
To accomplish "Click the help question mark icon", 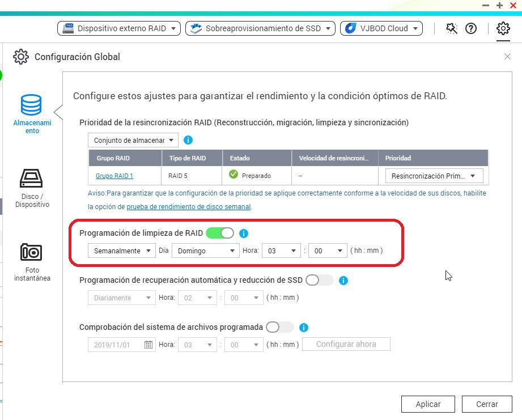I will [470, 28].
